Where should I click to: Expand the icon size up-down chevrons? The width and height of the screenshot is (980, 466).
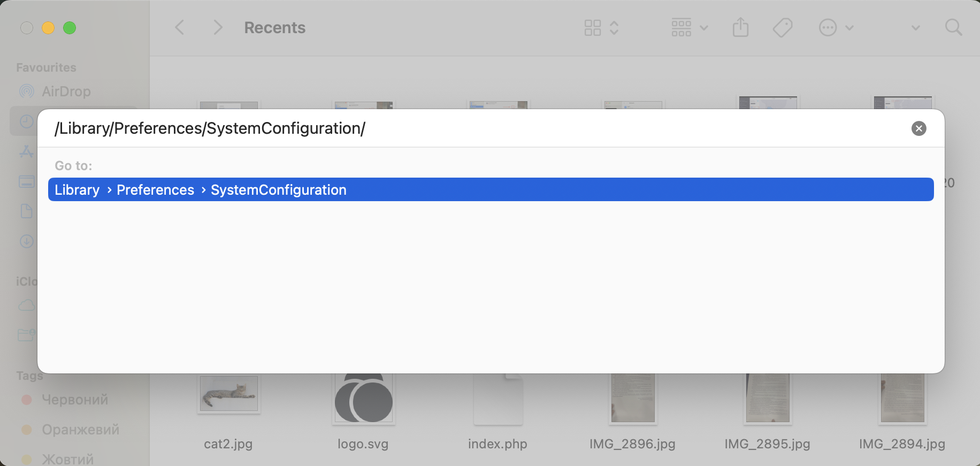tap(614, 27)
